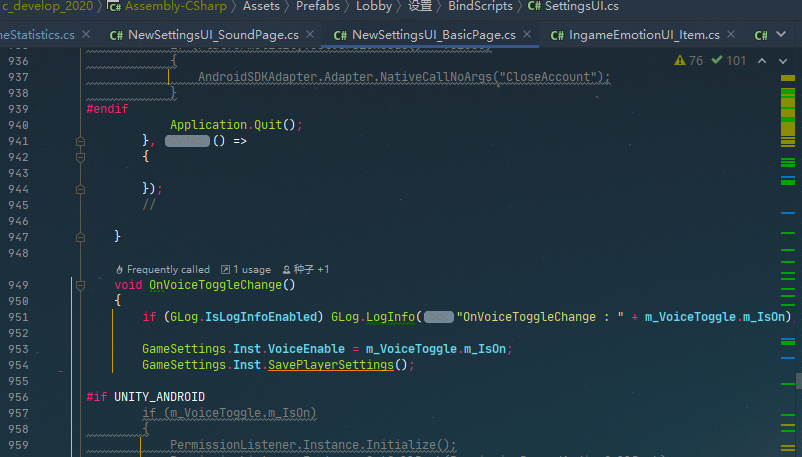Toggle fold marker on line 944
Image resolution: width=802 pixels, height=457 pixels.
80,189
